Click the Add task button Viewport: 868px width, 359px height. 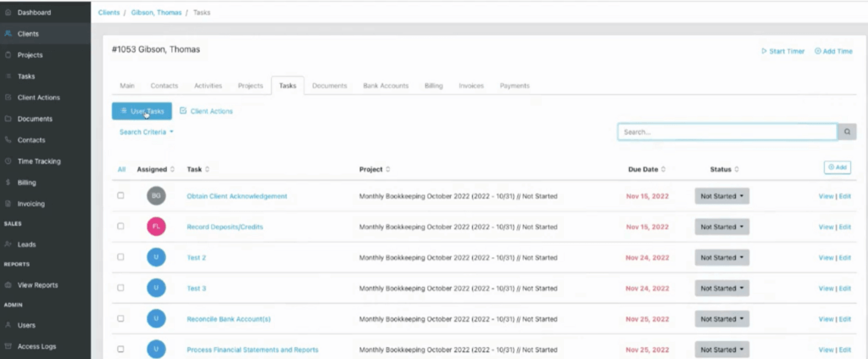[837, 168]
